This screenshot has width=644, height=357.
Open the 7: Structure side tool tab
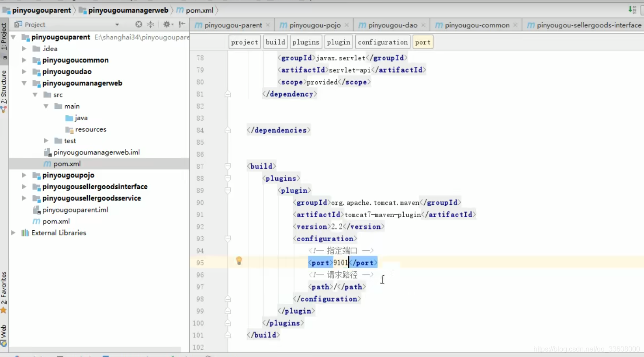click(4, 87)
